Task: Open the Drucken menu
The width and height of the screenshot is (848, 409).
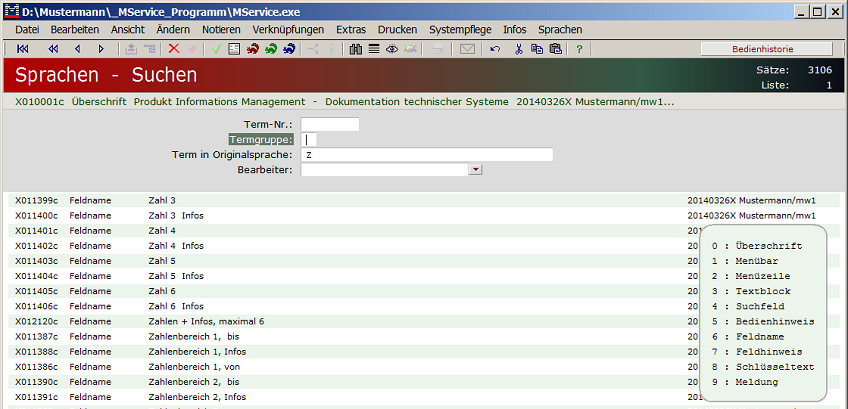Action: click(x=397, y=30)
